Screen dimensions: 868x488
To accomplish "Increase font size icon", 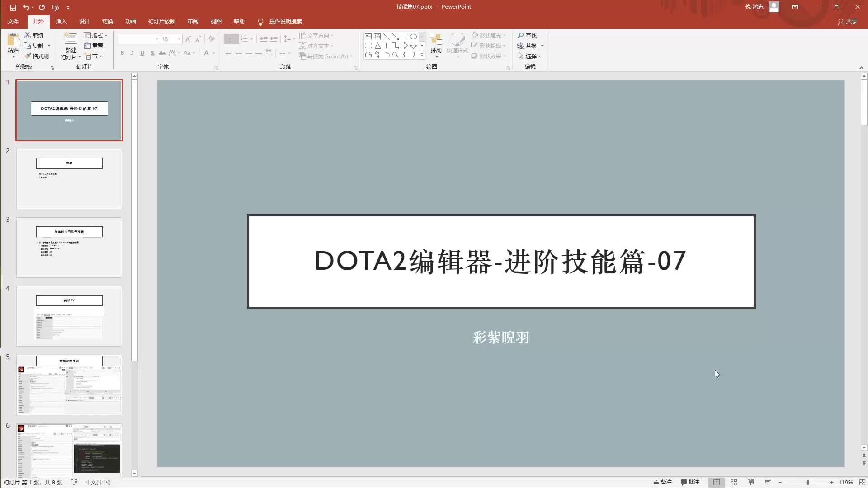I will pos(188,39).
